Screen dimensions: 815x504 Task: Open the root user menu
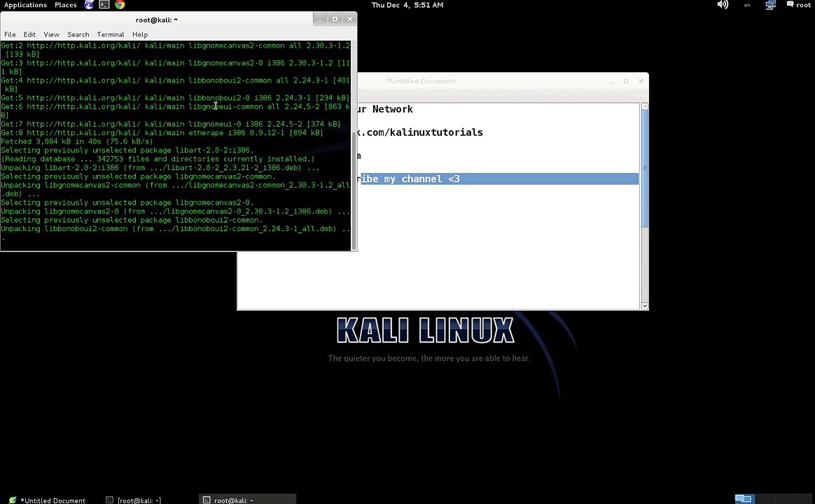[x=798, y=5]
